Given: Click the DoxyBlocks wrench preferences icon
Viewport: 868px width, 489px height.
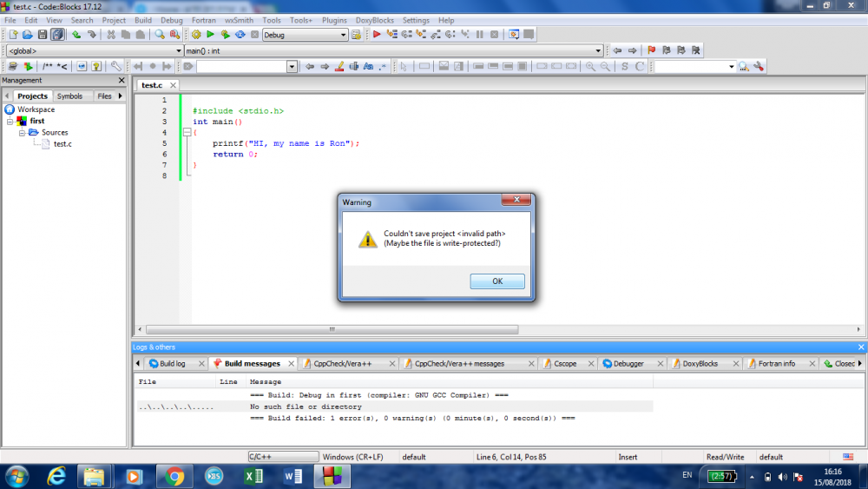Looking at the screenshot, I should click(115, 67).
